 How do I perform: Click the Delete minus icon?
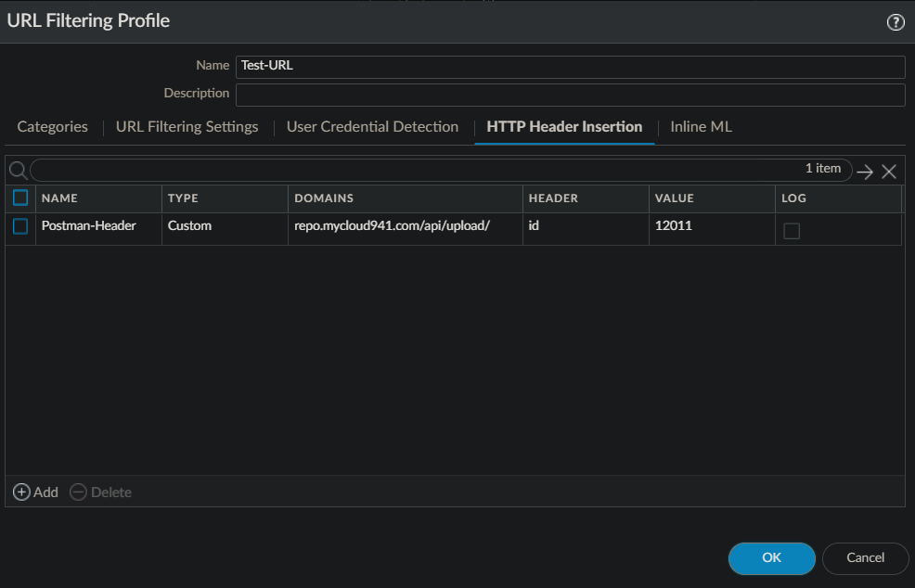point(78,492)
